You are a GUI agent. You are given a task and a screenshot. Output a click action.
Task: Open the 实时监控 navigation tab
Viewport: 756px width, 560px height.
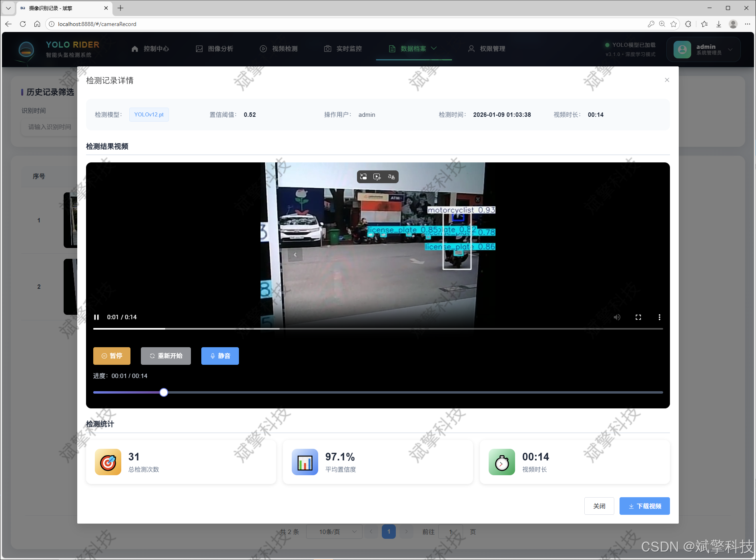pos(343,49)
